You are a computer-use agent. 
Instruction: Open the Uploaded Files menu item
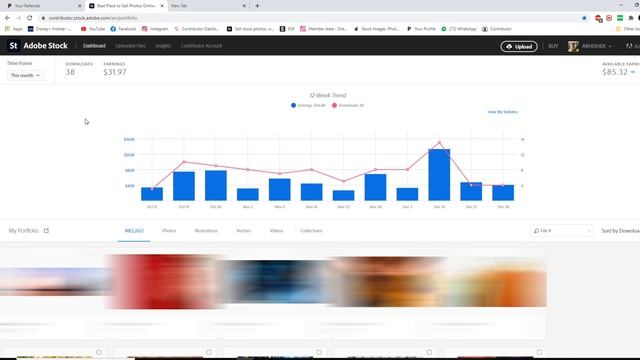pyautogui.click(x=130, y=46)
